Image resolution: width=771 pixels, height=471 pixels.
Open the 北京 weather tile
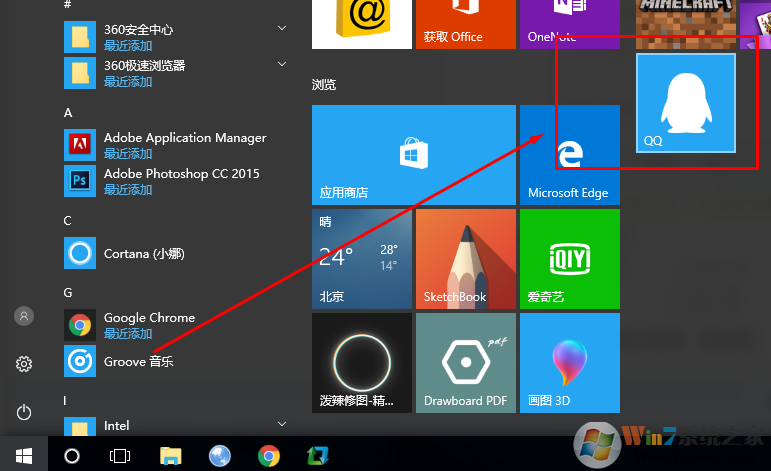pos(362,259)
